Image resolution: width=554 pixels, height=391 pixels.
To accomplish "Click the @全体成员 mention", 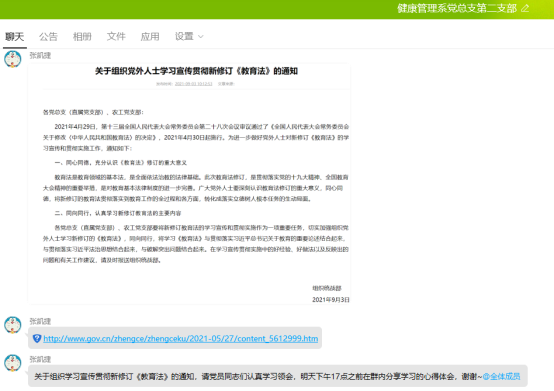I will pos(501,376).
